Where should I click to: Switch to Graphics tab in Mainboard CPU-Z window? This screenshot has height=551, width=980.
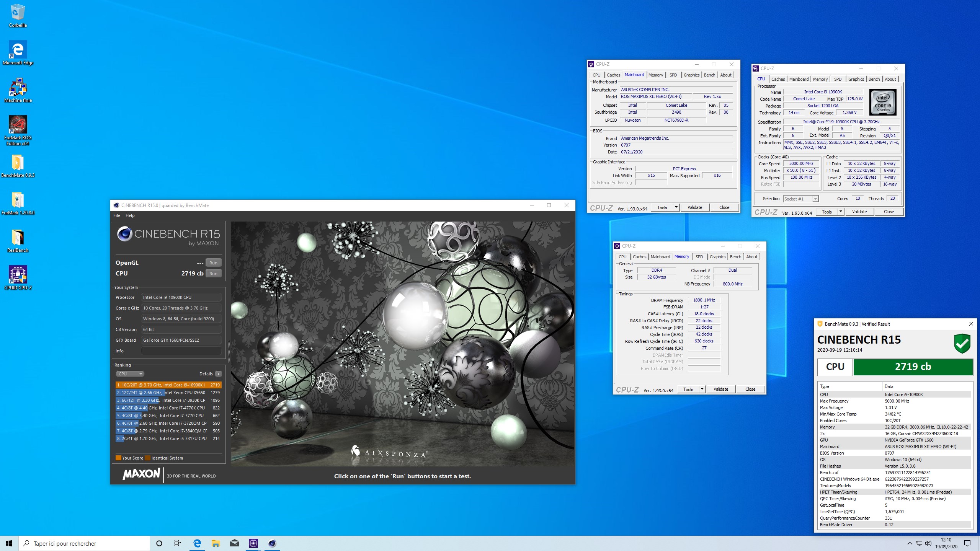tap(691, 75)
